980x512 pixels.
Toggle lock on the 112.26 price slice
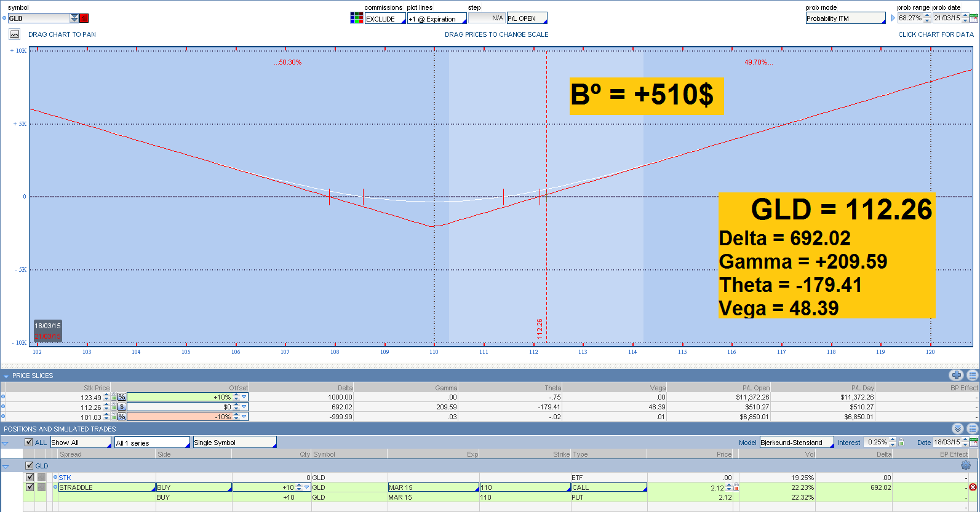click(113, 407)
